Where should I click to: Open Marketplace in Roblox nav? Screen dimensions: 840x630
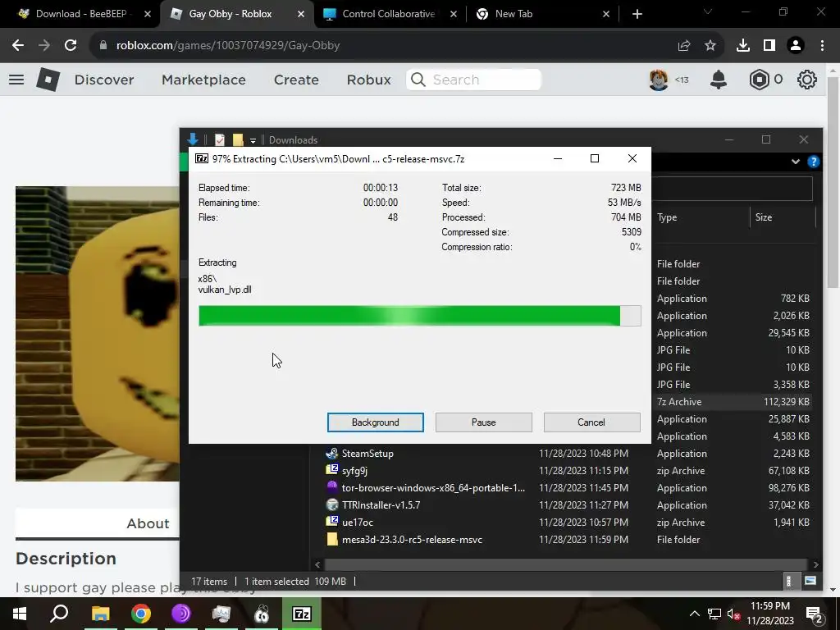(203, 80)
